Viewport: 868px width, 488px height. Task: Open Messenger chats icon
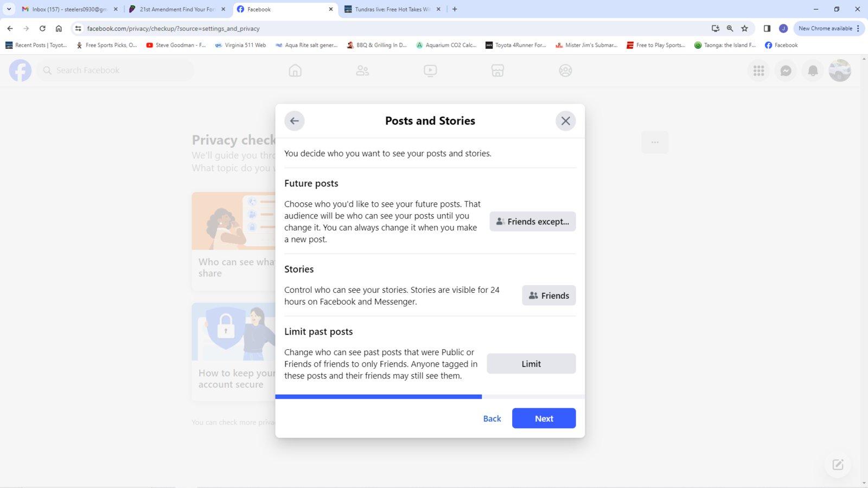tap(786, 70)
